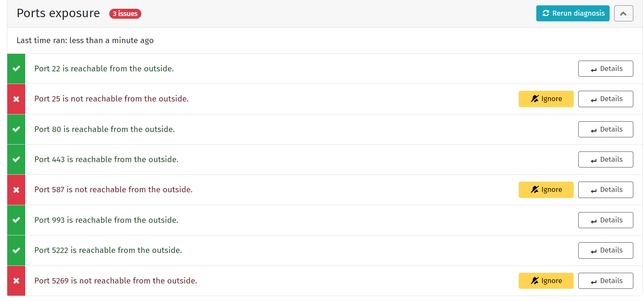Click the Rerun diagnosis button
This screenshot has width=644, height=301.
[x=573, y=13]
